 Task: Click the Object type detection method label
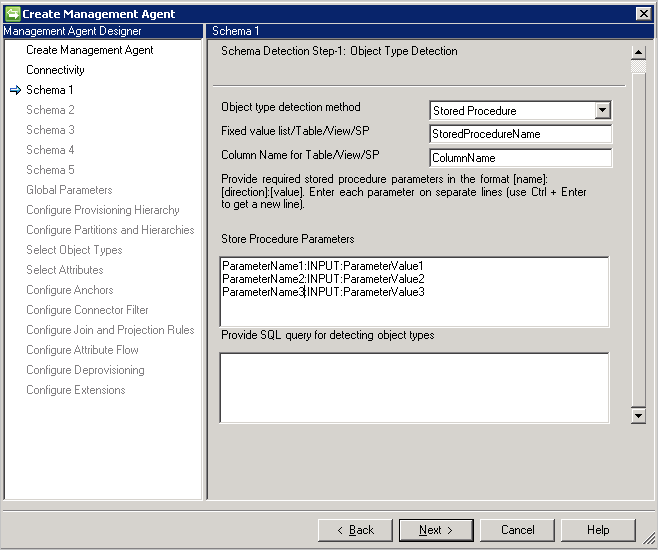[290, 107]
